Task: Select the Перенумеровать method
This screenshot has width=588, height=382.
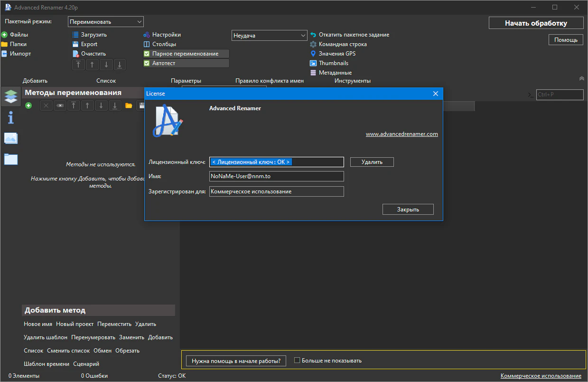Action: click(x=93, y=337)
